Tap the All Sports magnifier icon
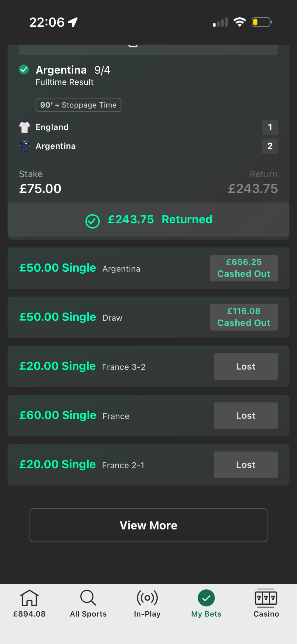The image size is (297, 644). [88, 597]
